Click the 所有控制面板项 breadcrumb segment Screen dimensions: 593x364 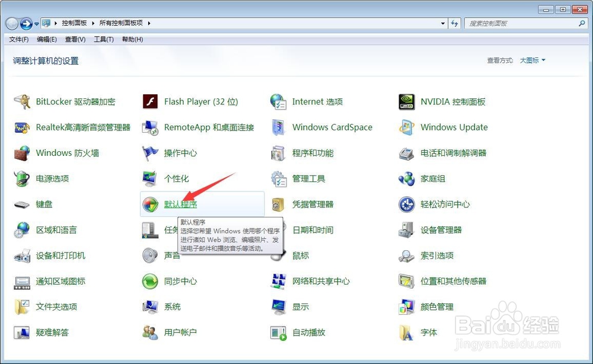tap(121, 24)
